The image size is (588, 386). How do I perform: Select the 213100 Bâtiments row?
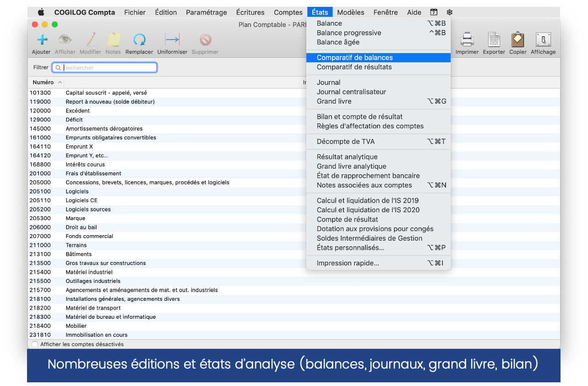294,254
